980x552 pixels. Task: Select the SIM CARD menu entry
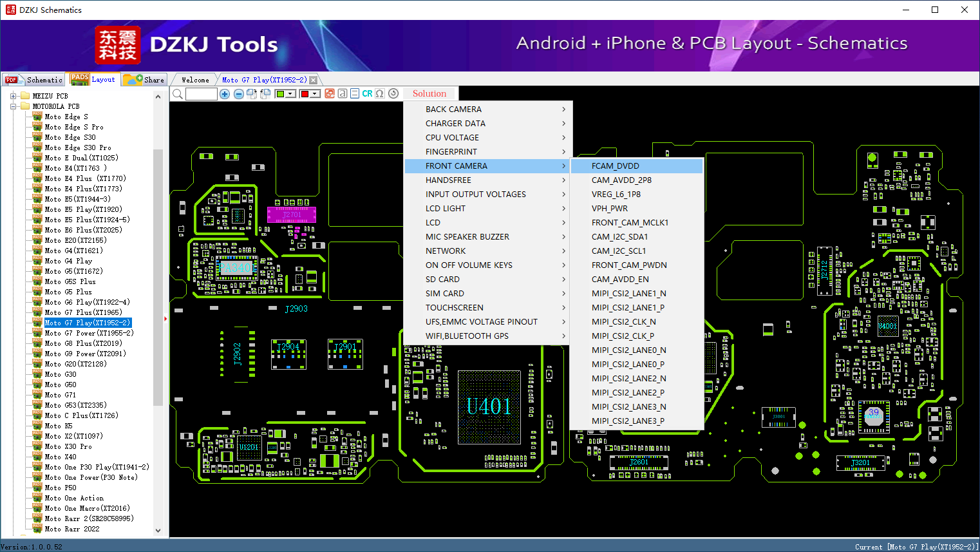(x=487, y=294)
